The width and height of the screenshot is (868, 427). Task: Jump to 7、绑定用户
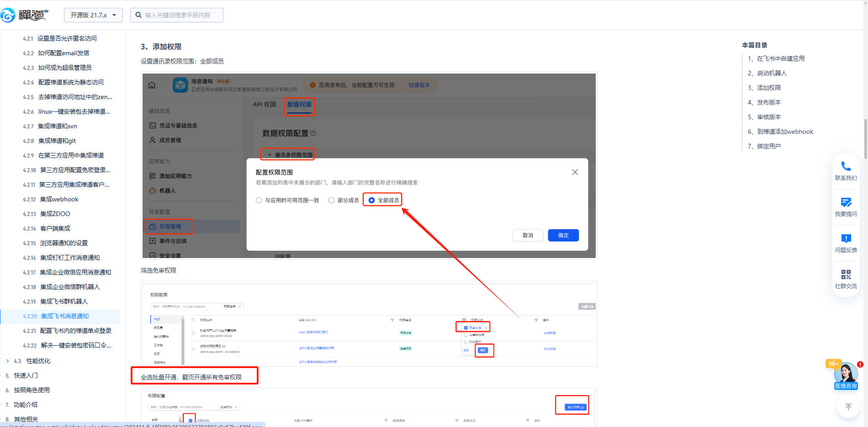pyautogui.click(x=764, y=146)
